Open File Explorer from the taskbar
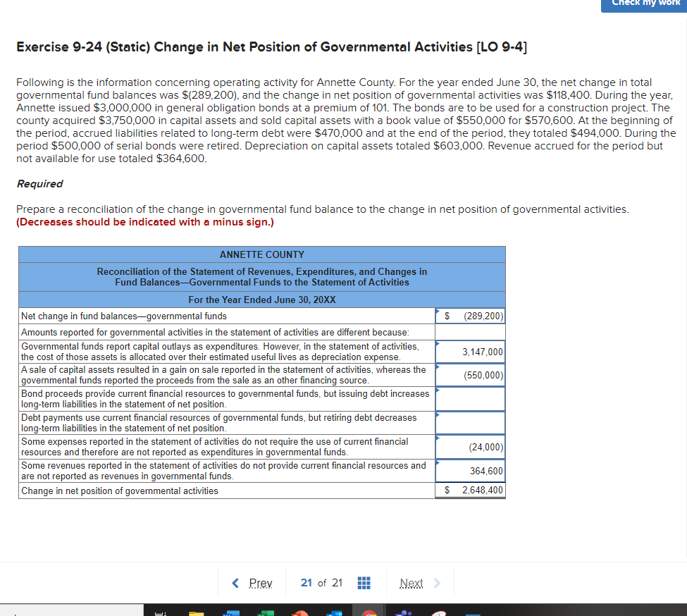 click(195, 612)
